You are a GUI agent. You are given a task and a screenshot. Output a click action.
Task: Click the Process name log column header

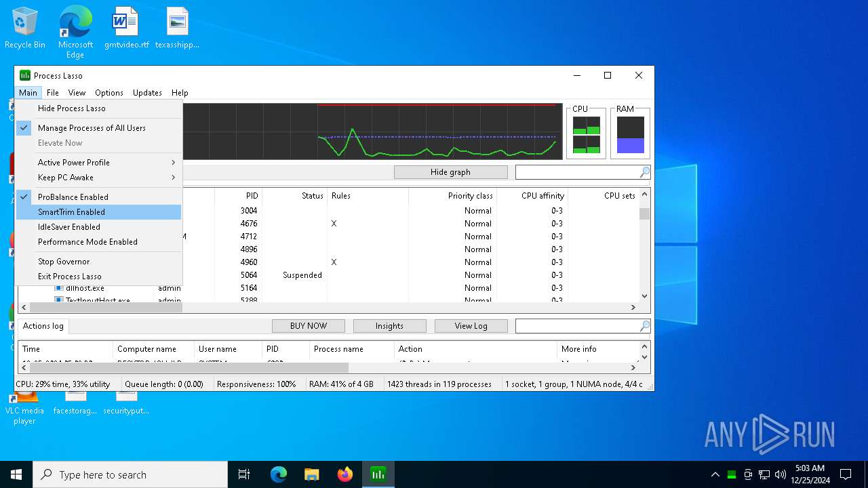pyautogui.click(x=352, y=349)
